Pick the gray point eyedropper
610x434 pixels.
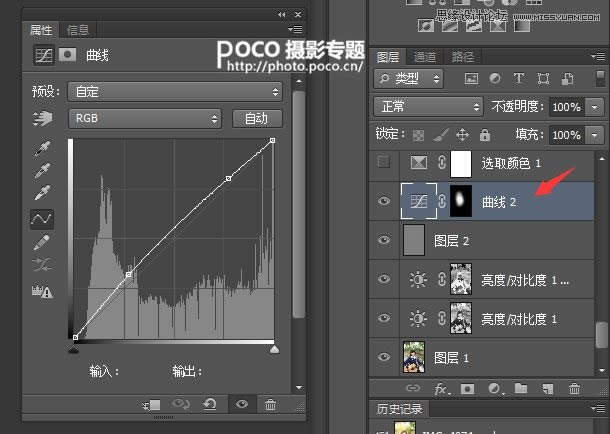pos(42,170)
